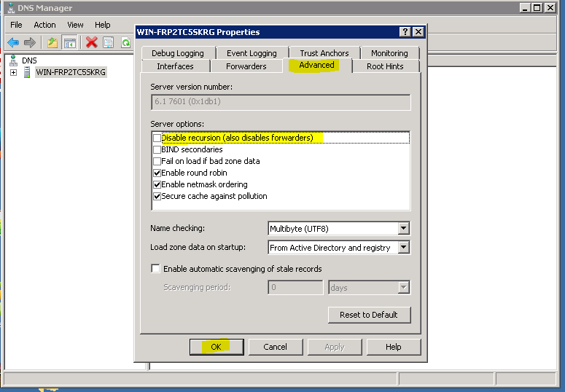
Task: Enable automatic scavenging of stale records
Action: [155, 269]
